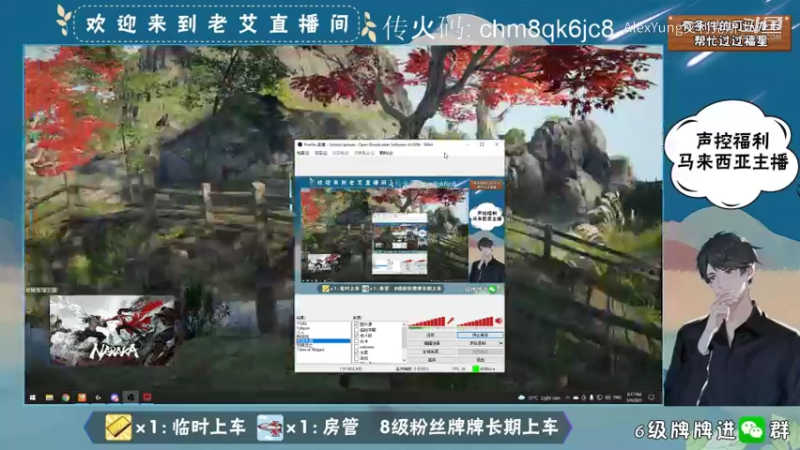Toggle the source checkbox directly below welcome

(x=356, y=353)
